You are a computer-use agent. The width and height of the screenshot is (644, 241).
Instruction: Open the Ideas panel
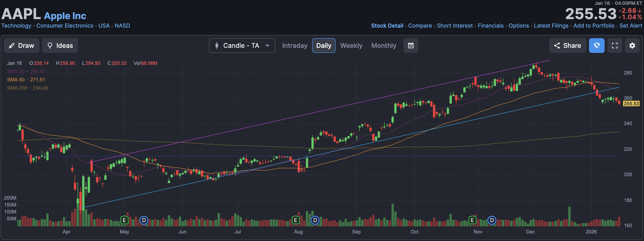[60, 46]
